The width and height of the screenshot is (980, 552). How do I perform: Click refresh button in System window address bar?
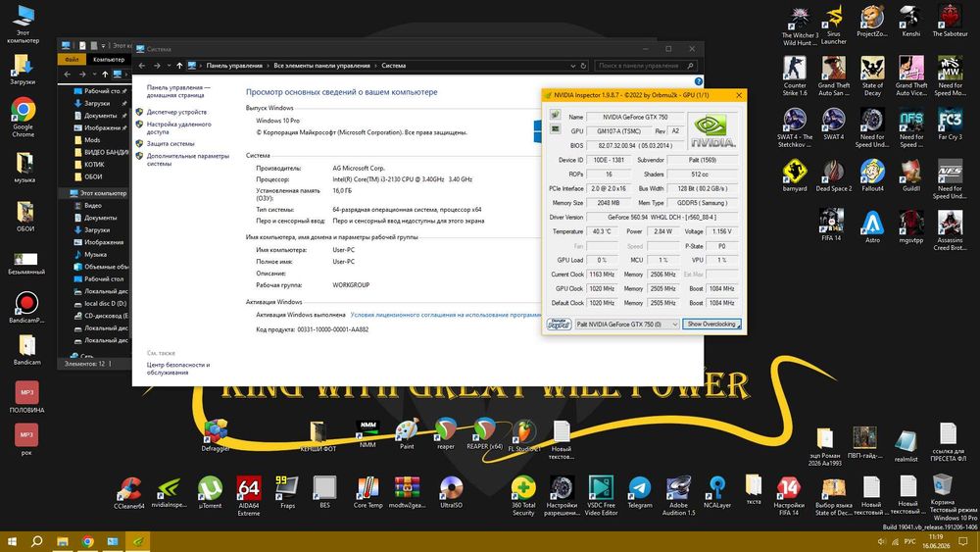584,66
